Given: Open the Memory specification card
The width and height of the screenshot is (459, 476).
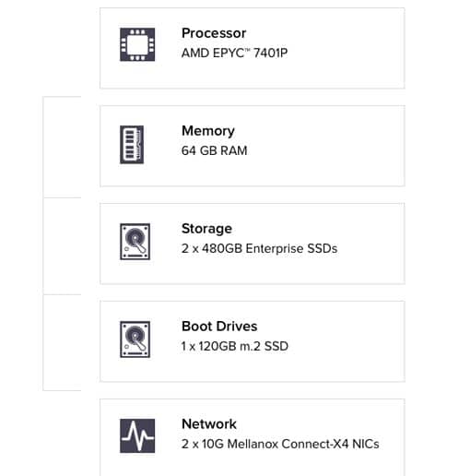Looking at the screenshot, I should (x=253, y=146).
